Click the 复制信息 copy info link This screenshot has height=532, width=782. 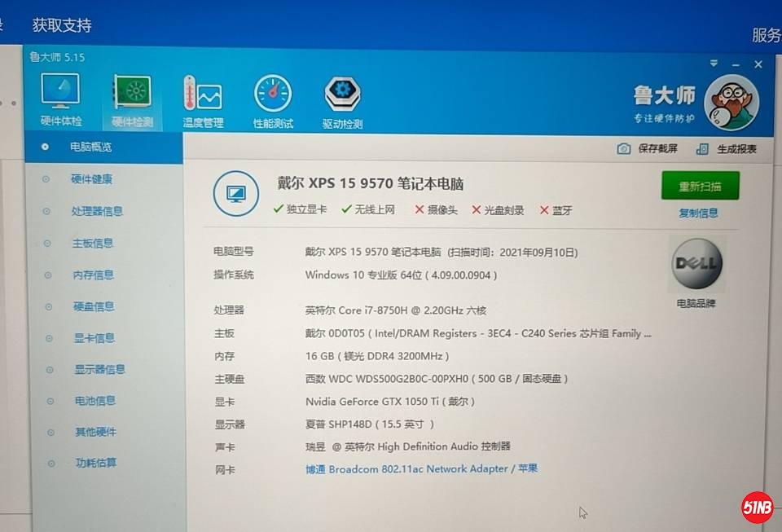tap(699, 213)
